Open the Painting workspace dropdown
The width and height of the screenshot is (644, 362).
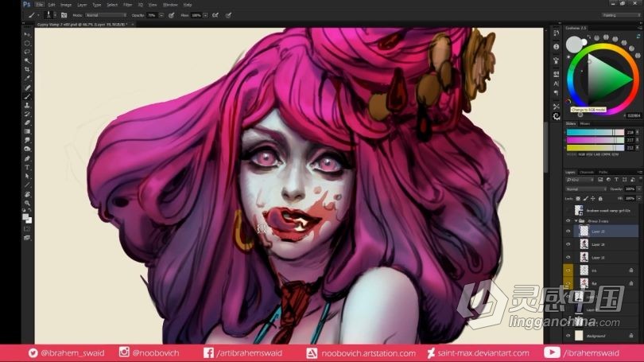tap(621, 15)
